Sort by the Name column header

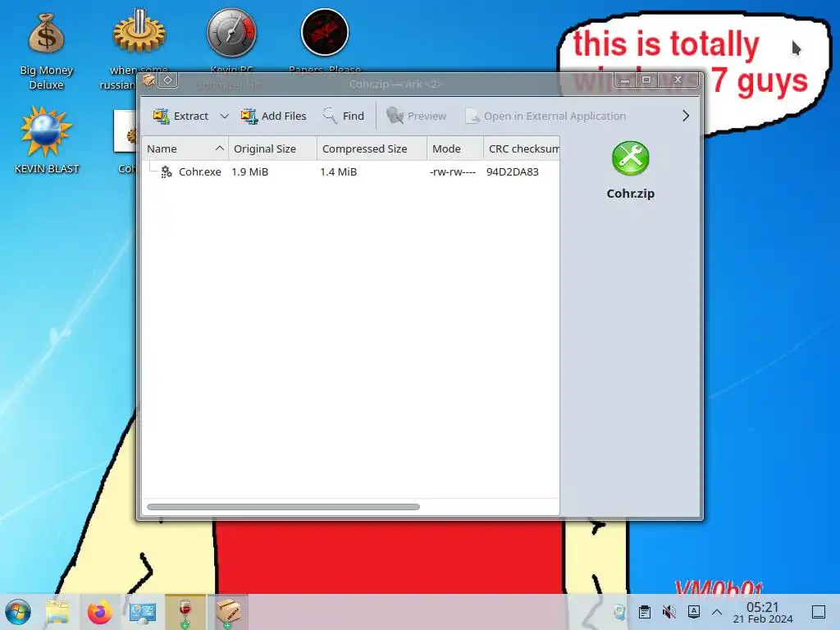click(x=185, y=148)
